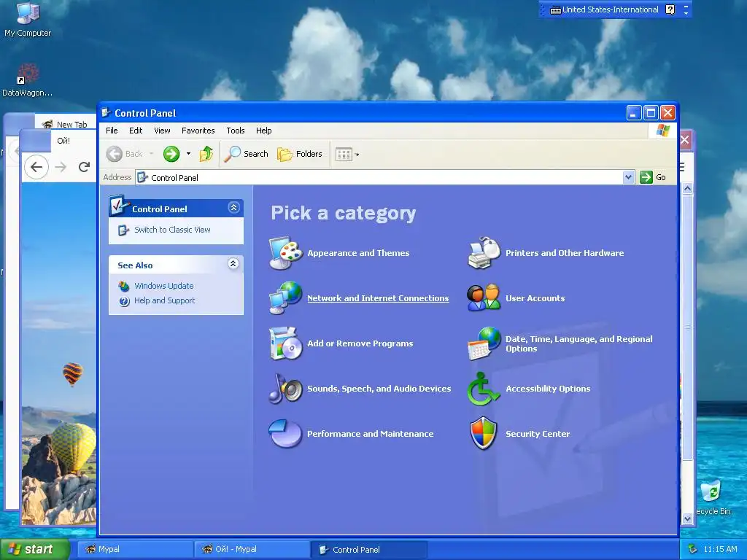Open the Edit menu
747x560 pixels.
pyautogui.click(x=136, y=131)
